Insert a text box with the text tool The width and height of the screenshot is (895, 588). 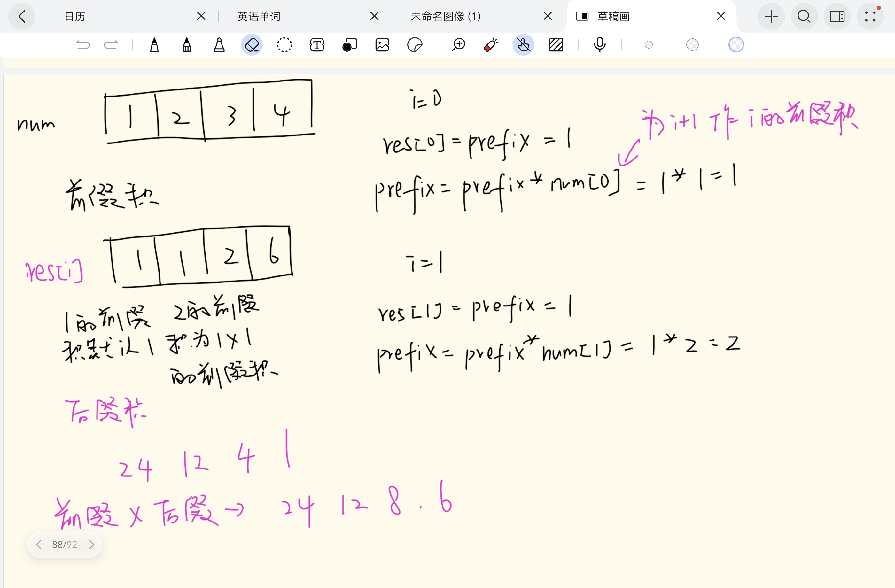pos(316,45)
